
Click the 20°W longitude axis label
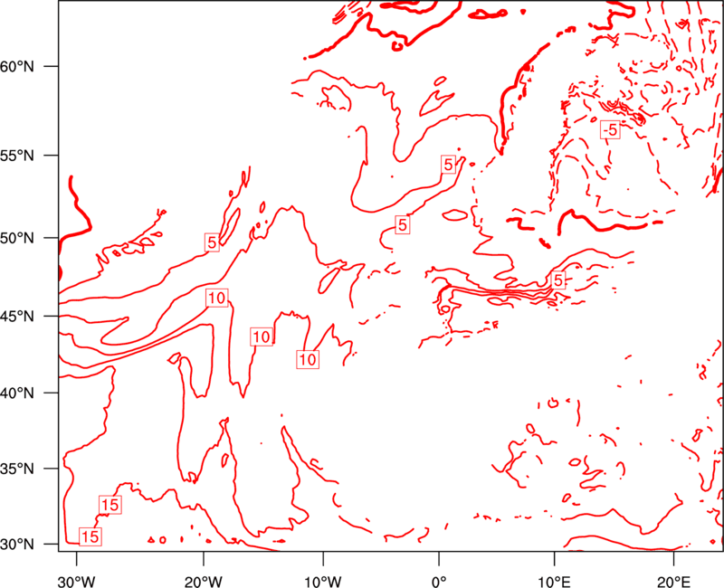[x=204, y=582]
